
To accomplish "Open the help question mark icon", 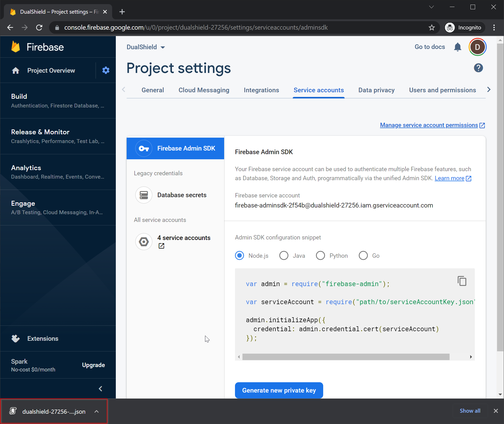I will tap(478, 68).
